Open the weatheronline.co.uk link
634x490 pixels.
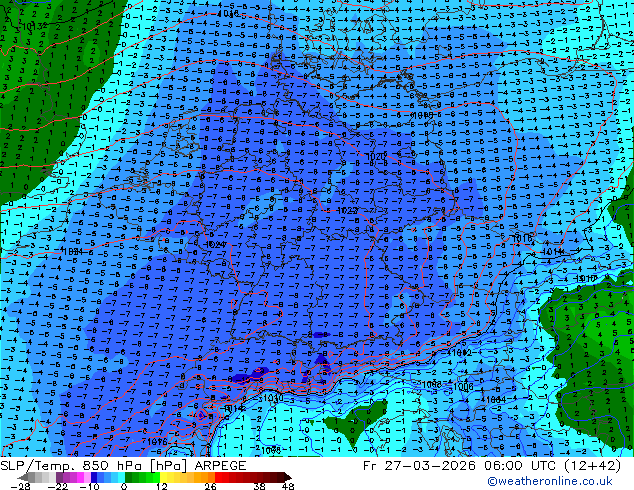click(550, 481)
